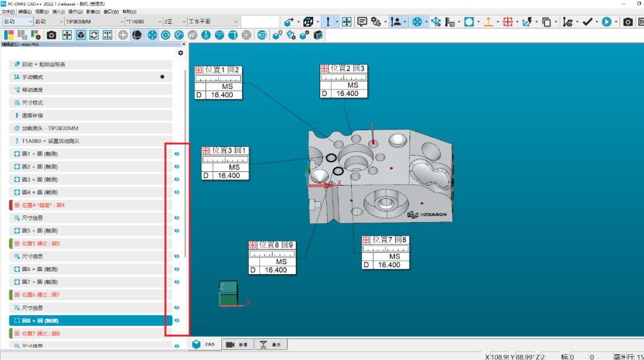The width and height of the screenshot is (644, 360).
Task: Open the *T1A0B0 tip dropdown
Action: coord(144,21)
